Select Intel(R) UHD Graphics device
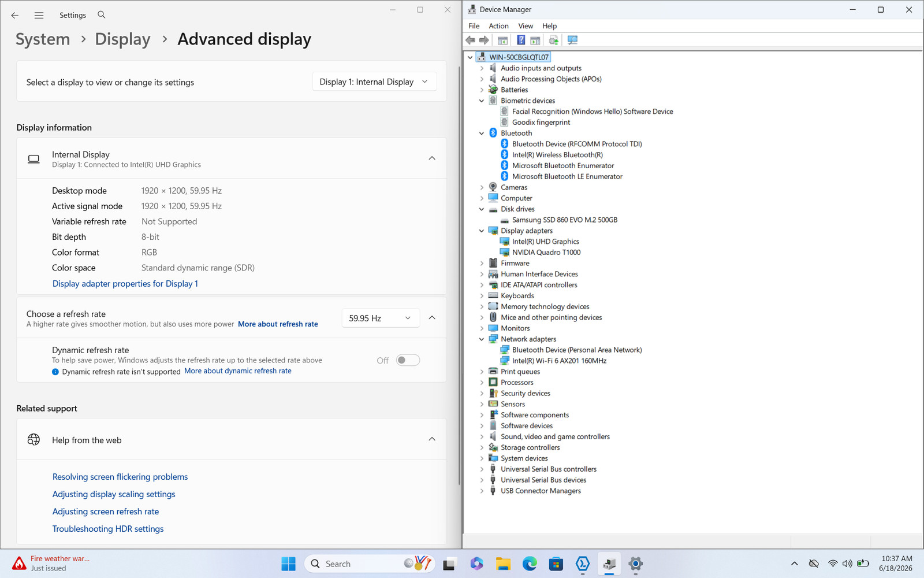The width and height of the screenshot is (924, 578). coord(545,242)
